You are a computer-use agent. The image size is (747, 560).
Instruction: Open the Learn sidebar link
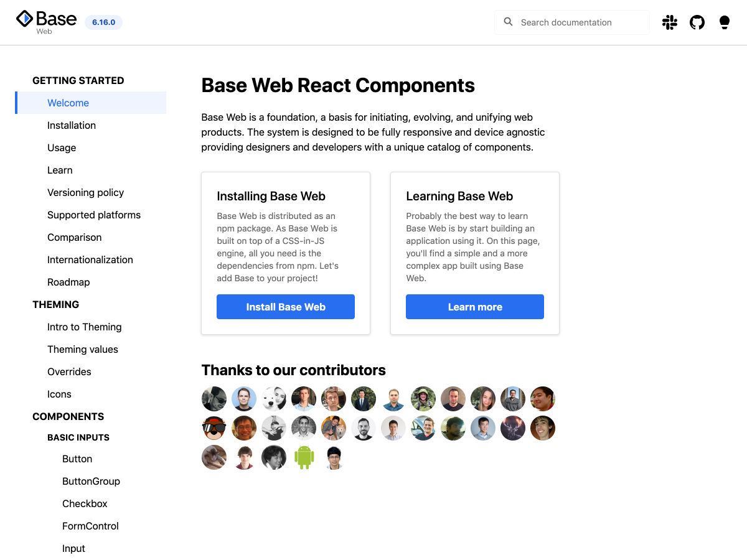60,170
